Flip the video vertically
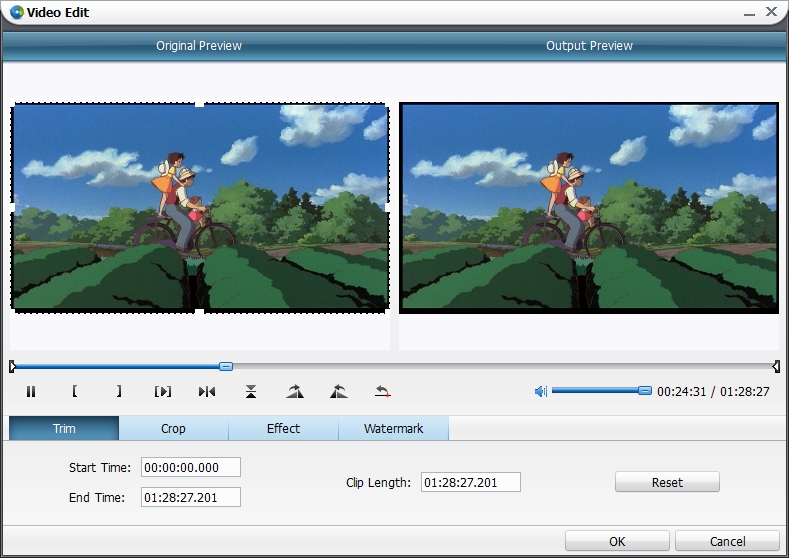Viewport: 789px width, 558px height. tap(251, 391)
